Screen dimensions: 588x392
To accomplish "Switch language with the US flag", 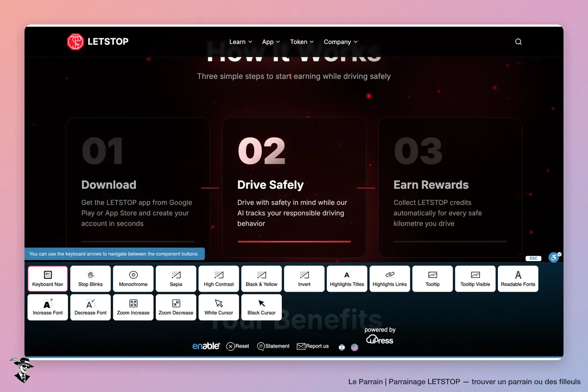I will [x=355, y=347].
